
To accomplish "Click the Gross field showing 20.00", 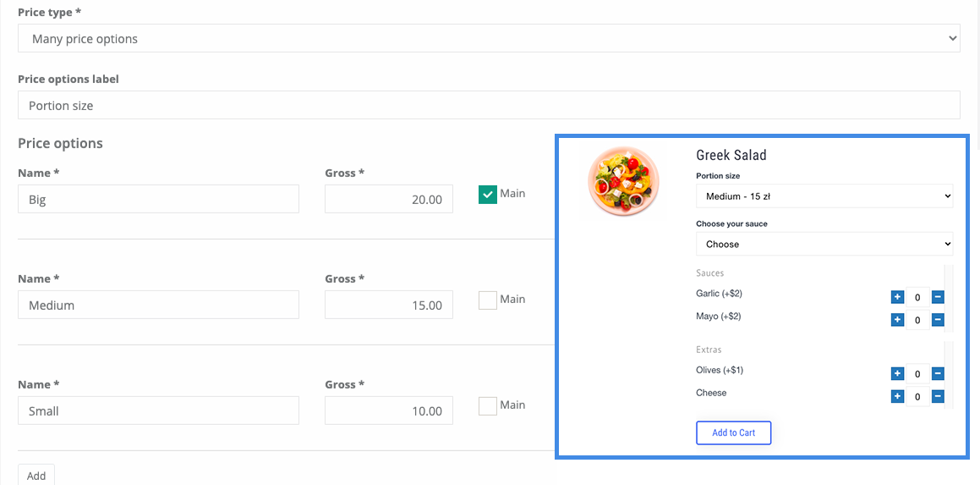I will (389, 199).
